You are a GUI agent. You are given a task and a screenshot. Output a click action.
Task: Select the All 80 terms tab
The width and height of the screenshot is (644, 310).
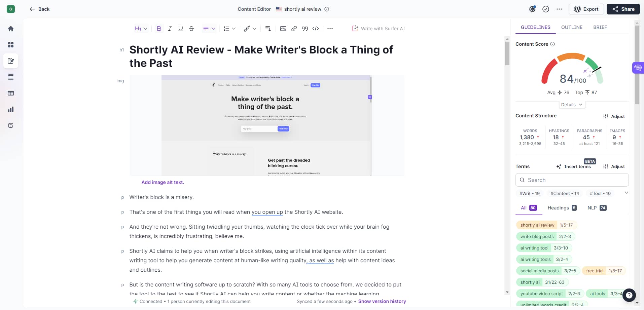(529, 208)
